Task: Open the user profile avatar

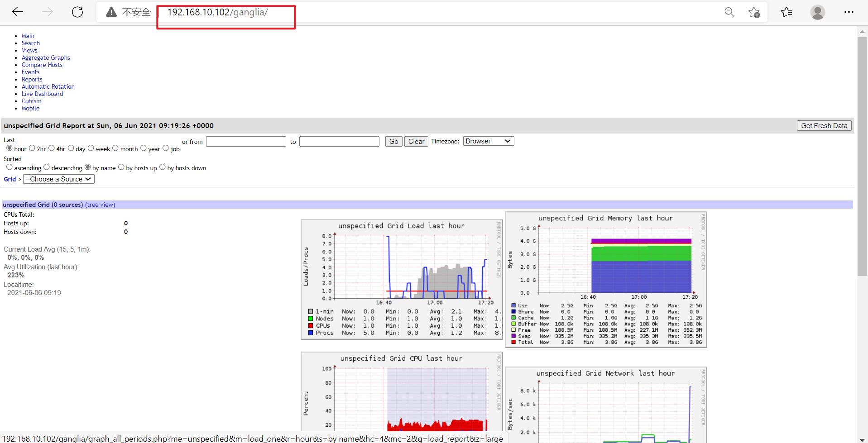Action: click(x=817, y=12)
